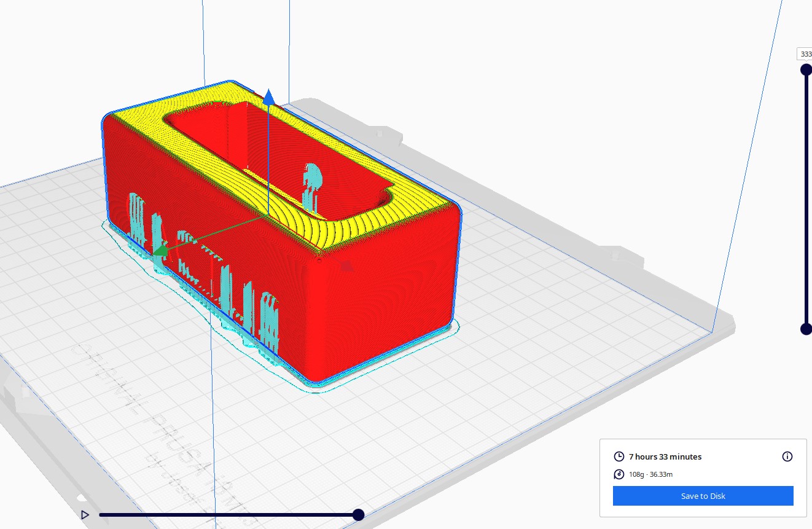Click the bottom layer slider handle
The width and height of the screenshot is (812, 529).
[806, 329]
